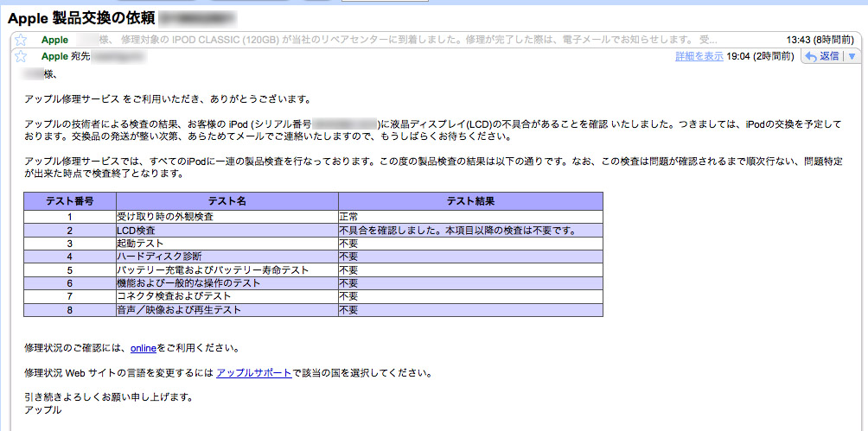This screenshot has width=868, height=431.
Task: Click the email subject Apple 製品交換の依頼
Action: (x=80, y=19)
